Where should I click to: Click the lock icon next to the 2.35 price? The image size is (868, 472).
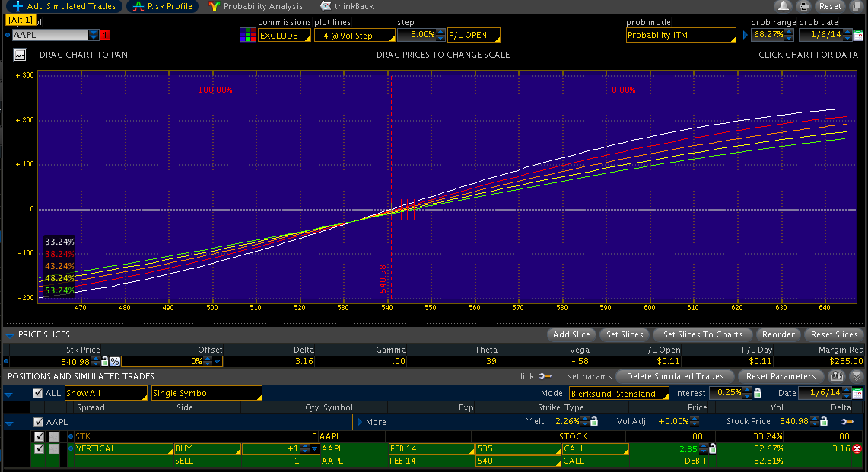click(x=713, y=448)
